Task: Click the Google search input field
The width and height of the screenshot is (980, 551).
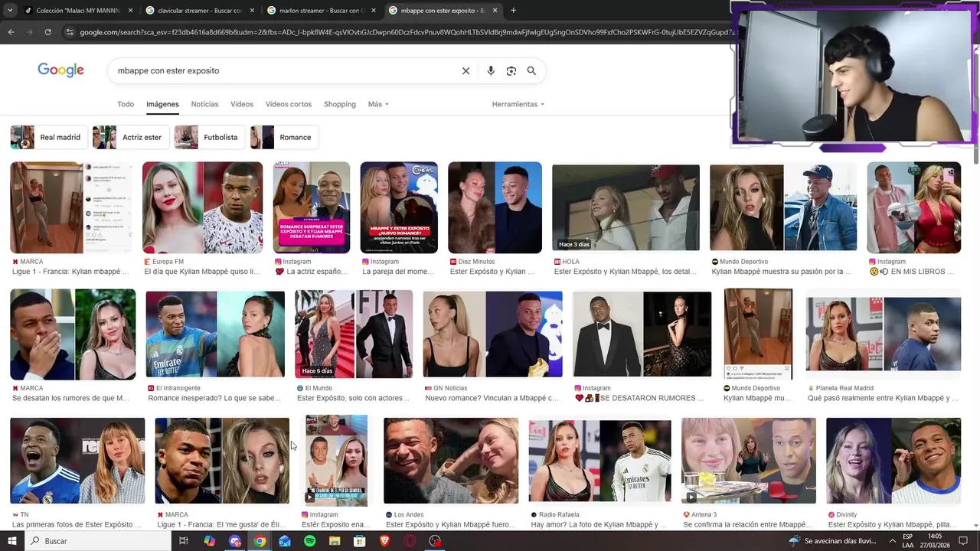Action: [x=283, y=70]
